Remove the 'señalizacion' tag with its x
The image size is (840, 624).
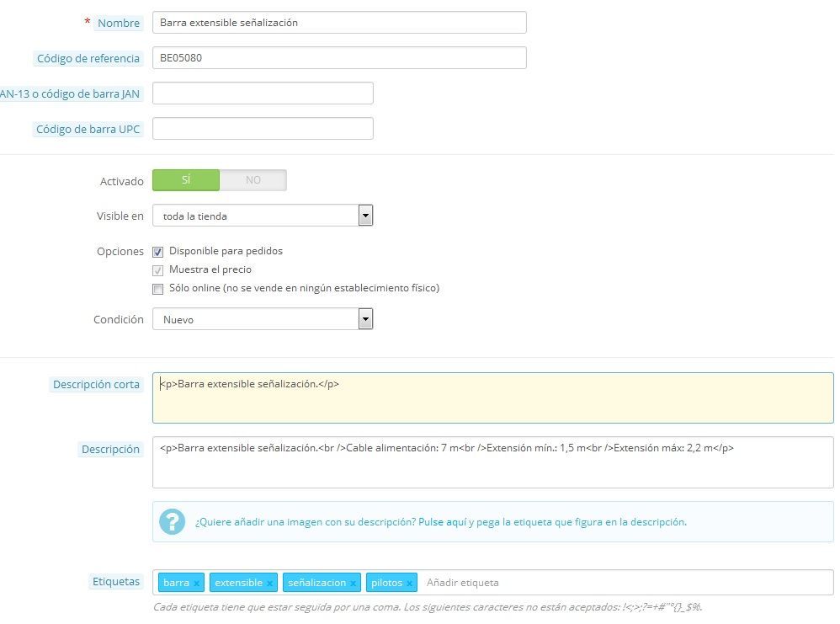[x=353, y=584]
